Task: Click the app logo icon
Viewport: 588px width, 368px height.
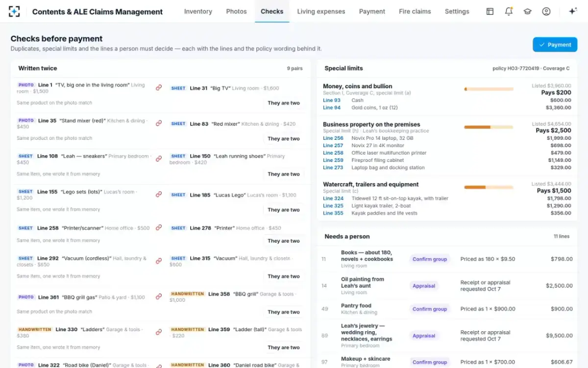Action: pyautogui.click(x=14, y=11)
